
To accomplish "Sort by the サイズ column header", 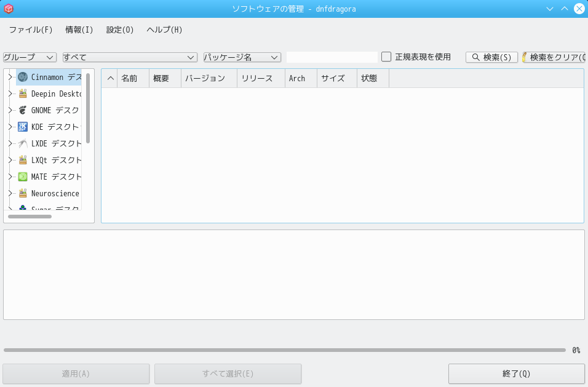I will point(337,78).
